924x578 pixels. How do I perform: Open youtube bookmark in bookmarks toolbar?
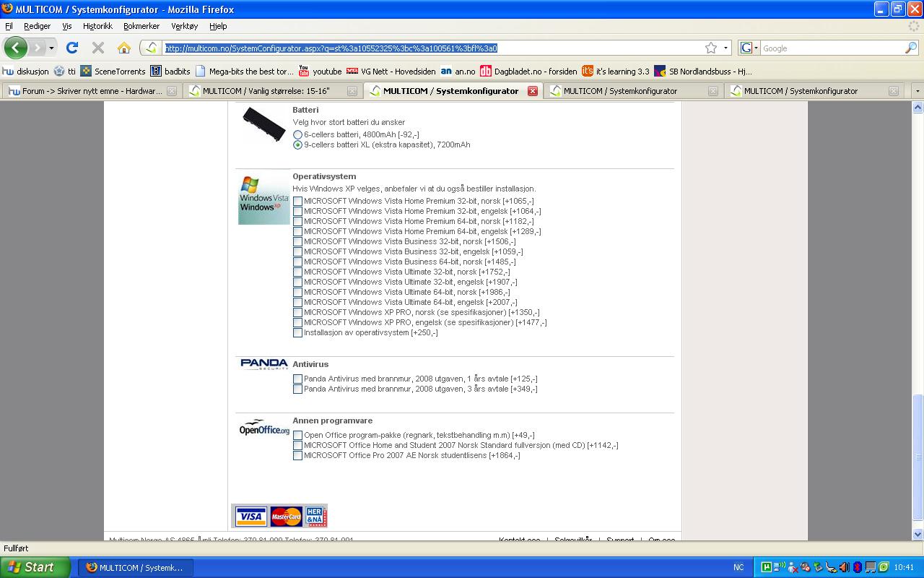point(320,71)
